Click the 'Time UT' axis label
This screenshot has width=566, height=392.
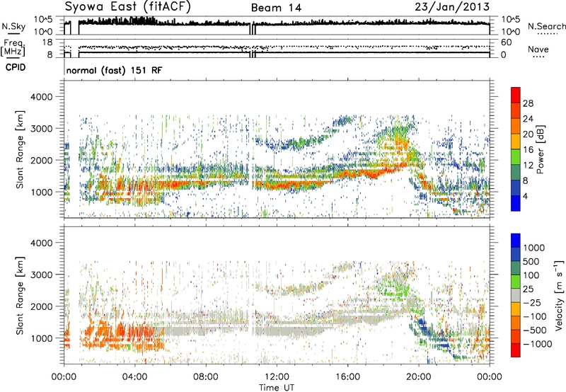[277, 388]
